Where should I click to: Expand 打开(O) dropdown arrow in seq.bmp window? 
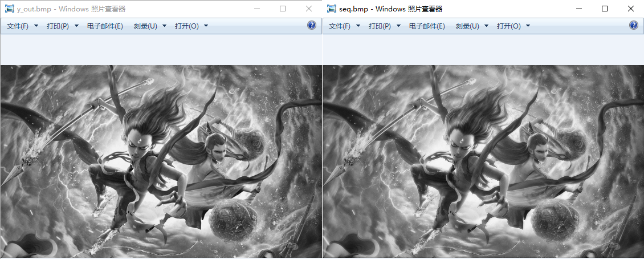point(528,26)
